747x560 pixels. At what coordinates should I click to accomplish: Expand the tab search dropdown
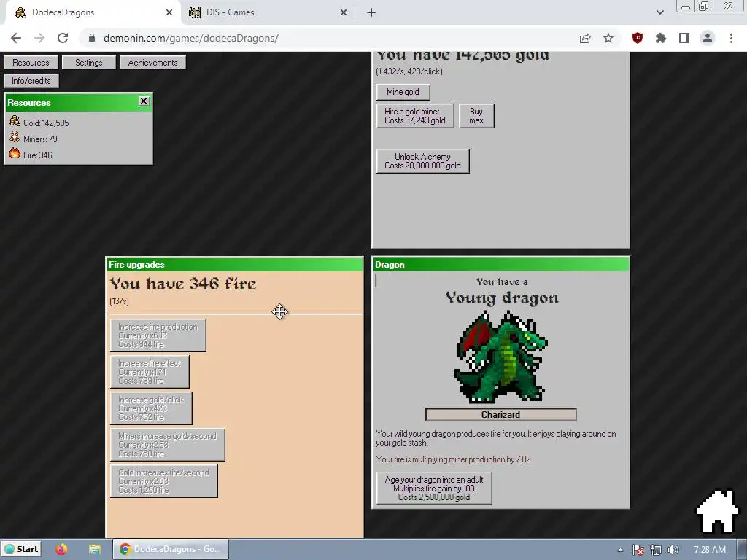659,12
